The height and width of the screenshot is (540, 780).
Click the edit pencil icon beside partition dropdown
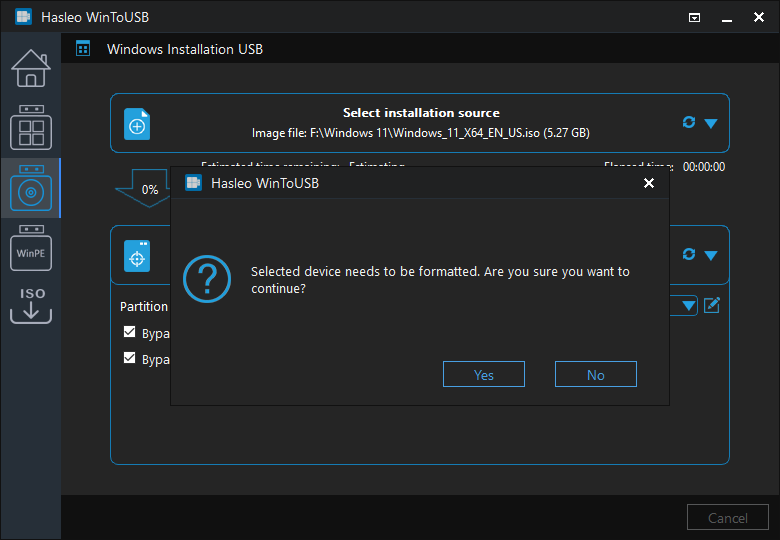[x=712, y=305]
